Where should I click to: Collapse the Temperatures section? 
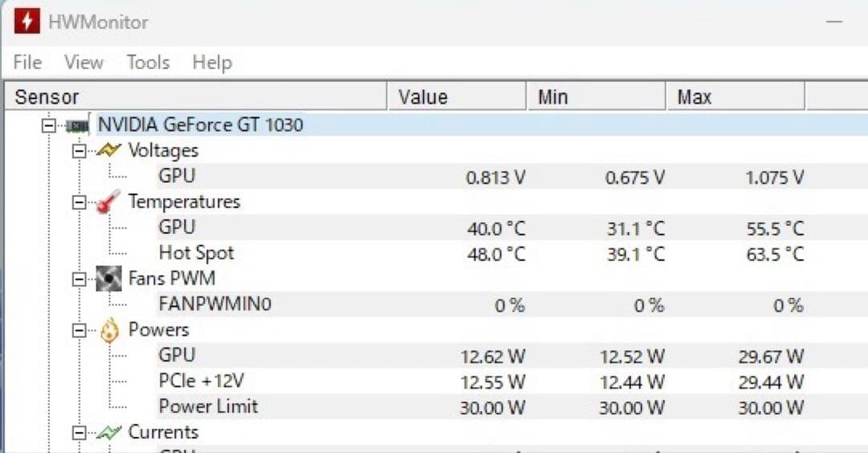[x=79, y=202]
